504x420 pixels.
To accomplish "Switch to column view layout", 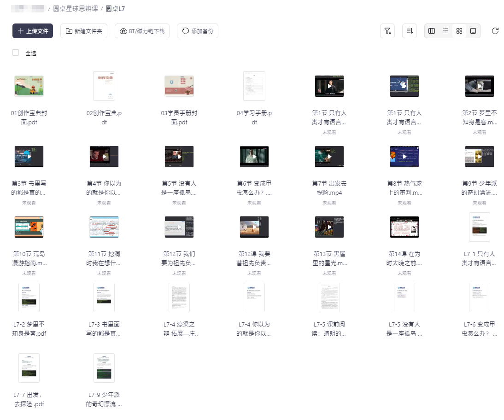I will pyautogui.click(x=432, y=31).
